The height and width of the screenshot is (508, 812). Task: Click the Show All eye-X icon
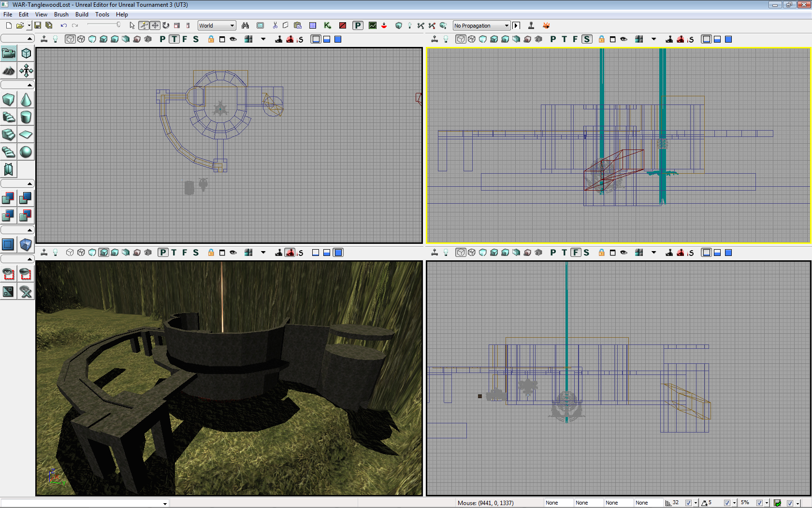coord(26,292)
